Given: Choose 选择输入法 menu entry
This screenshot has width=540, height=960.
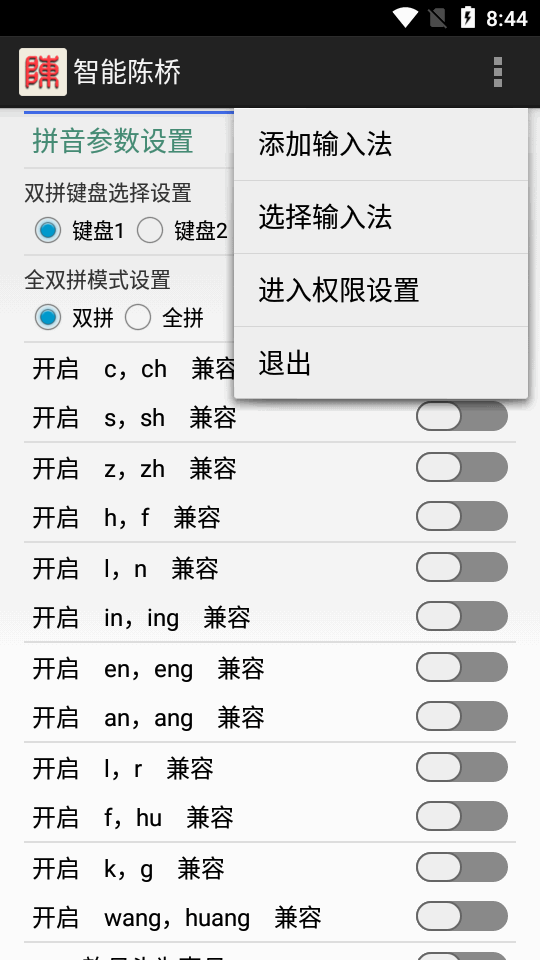Looking at the screenshot, I should click(x=381, y=217).
